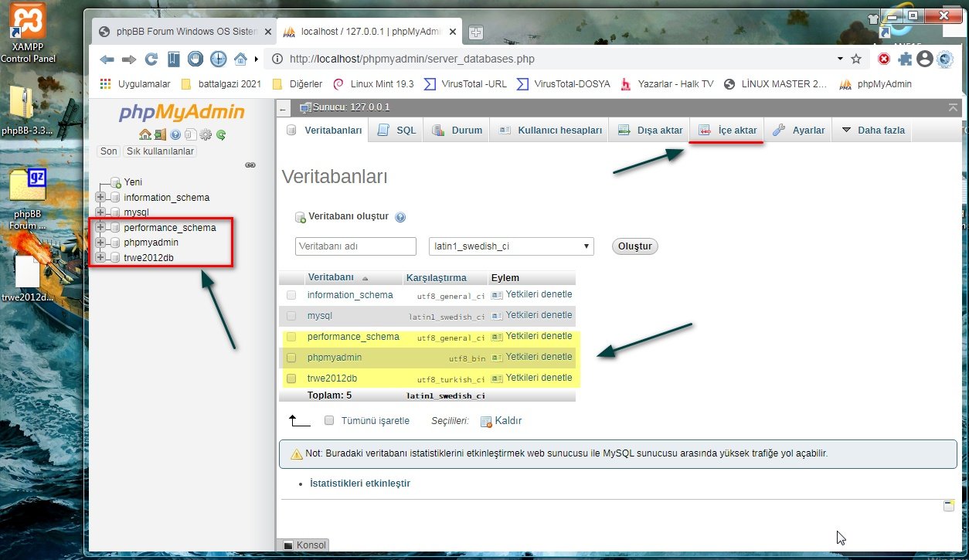Open the SQL tab
Screen dimensions: 969x560
396,131
